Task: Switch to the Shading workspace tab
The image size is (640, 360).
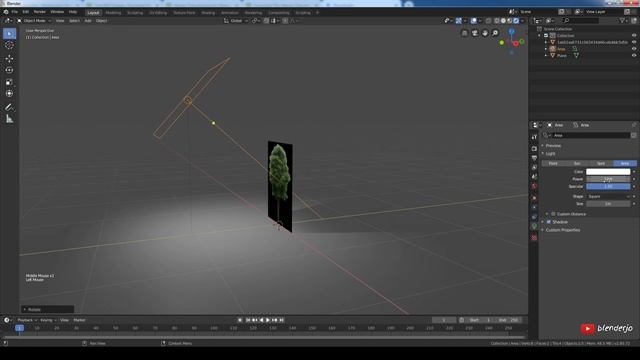Action: tap(208, 13)
